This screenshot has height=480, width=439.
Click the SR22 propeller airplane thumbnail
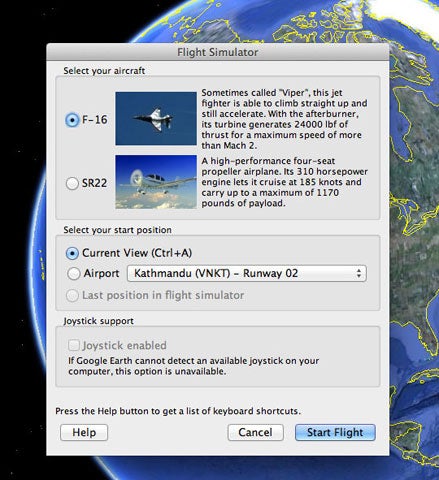[x=156, y=182]
